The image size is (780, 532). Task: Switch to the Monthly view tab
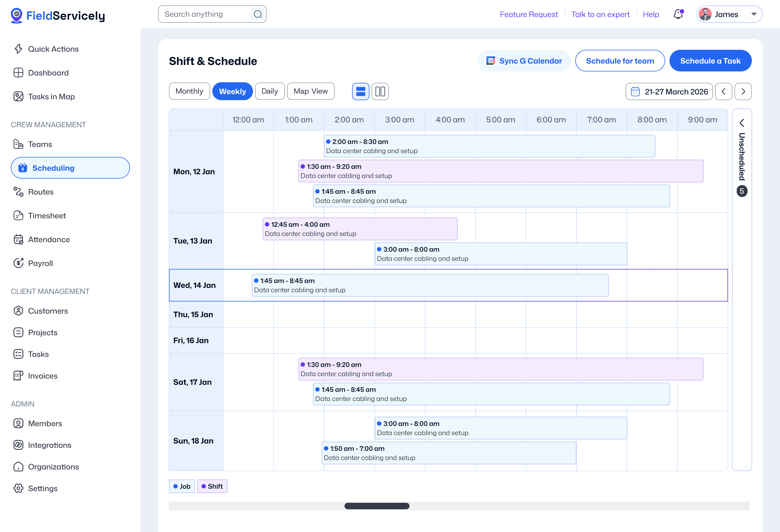click(x=189, y=91)
